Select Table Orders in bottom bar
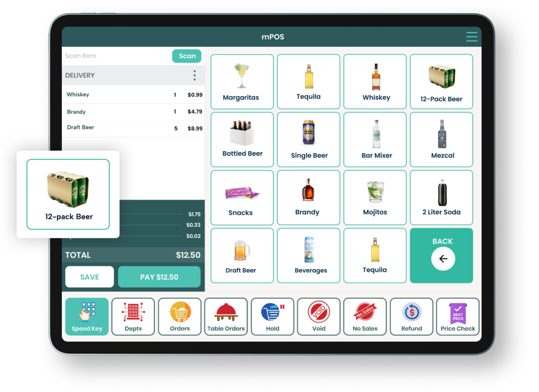539x392 pixels. (226, 317)
